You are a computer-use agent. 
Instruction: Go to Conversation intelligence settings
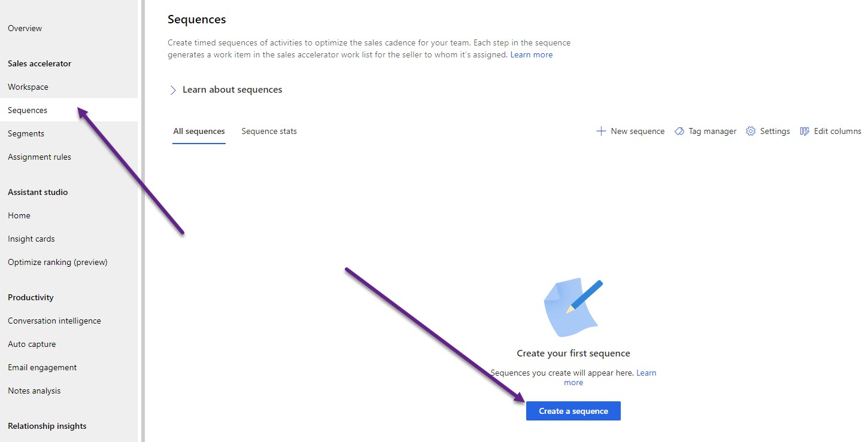coord(54,321)
